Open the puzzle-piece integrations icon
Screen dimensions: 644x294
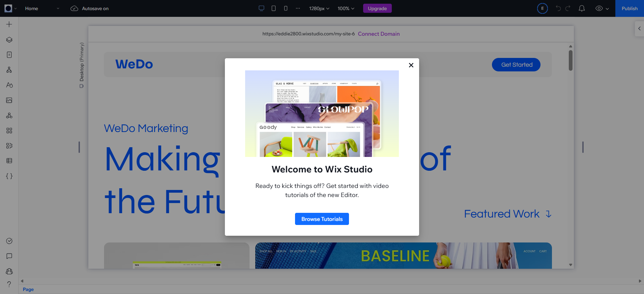tap(9, 146)
